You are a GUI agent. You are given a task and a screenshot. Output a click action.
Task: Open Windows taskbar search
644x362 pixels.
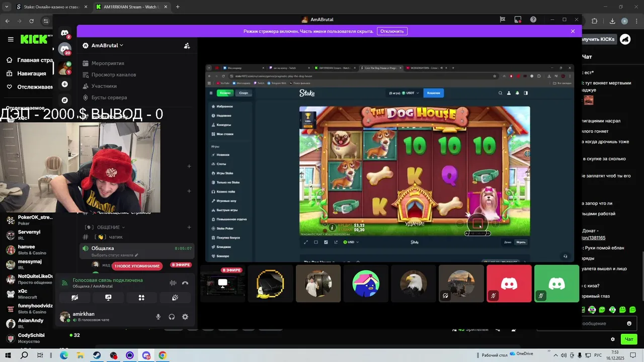pyautogui.click(x=24, y=355)
